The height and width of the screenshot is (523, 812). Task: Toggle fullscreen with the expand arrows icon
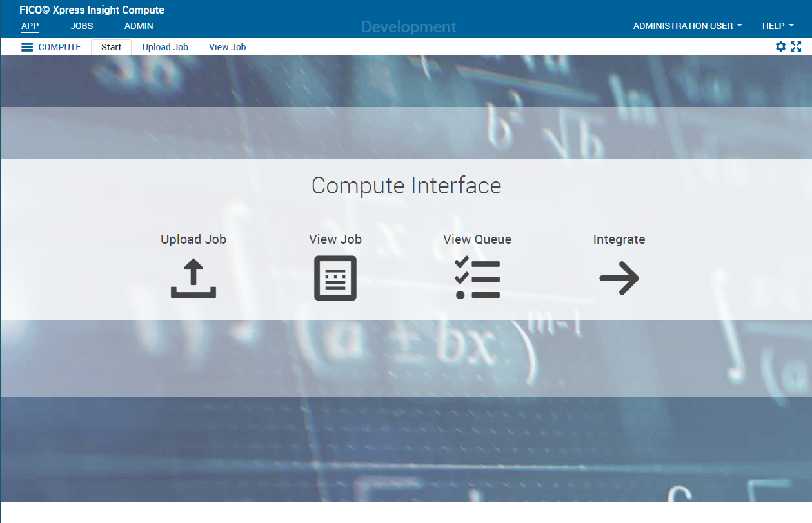click(x=796, y=46)
